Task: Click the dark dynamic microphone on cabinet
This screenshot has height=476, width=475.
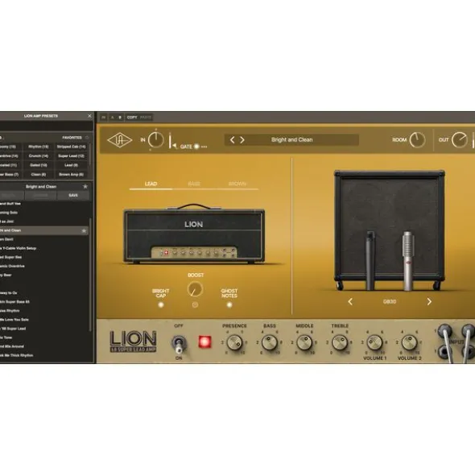Action: pos(370,260)
